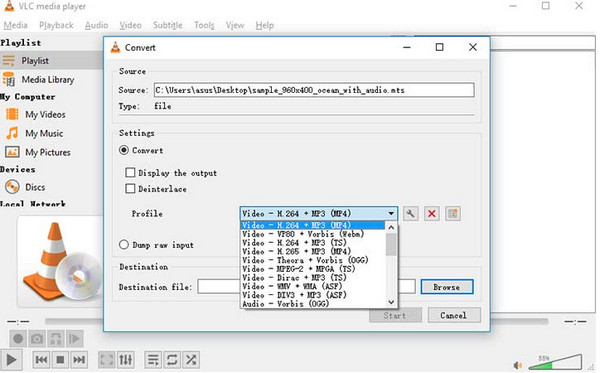Toggle the shuffle random icon
This screenshot has height=373, width=600.
(191, 360)
